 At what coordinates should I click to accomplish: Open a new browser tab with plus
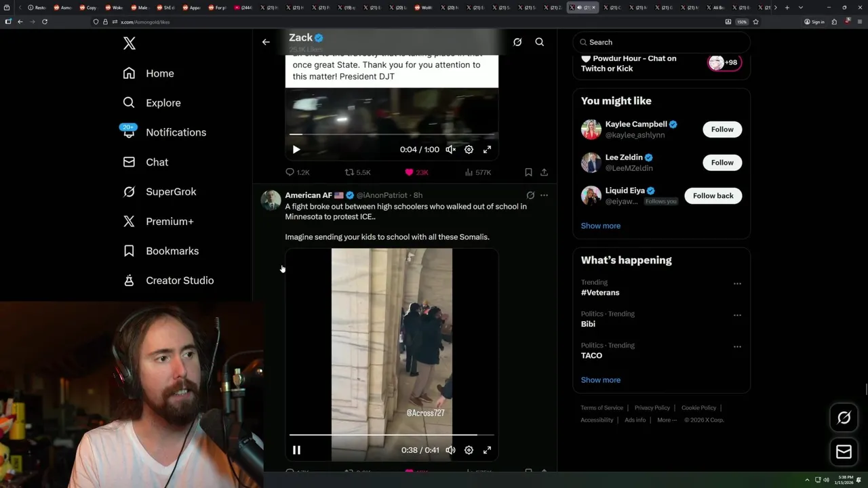click(x=787, y=7)
